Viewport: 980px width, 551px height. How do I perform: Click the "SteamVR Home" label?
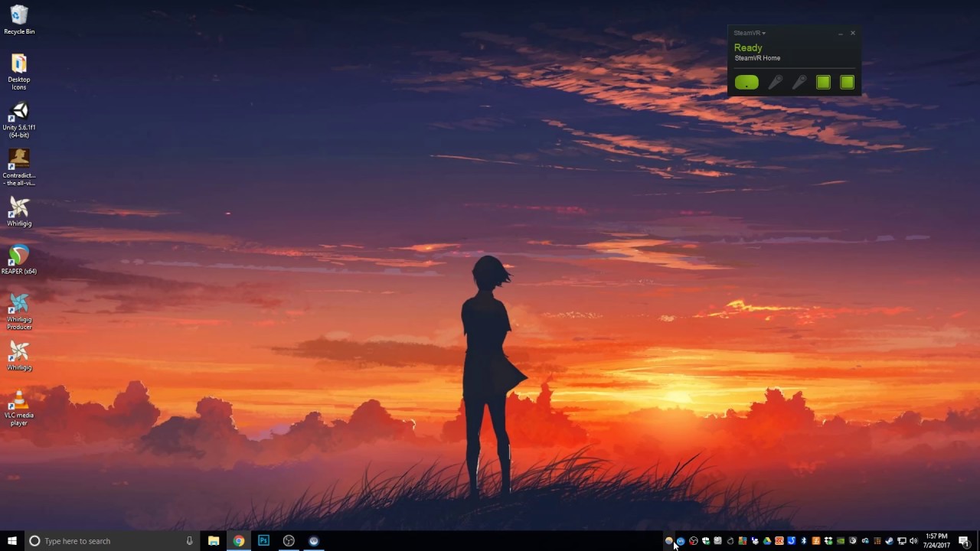757,58
